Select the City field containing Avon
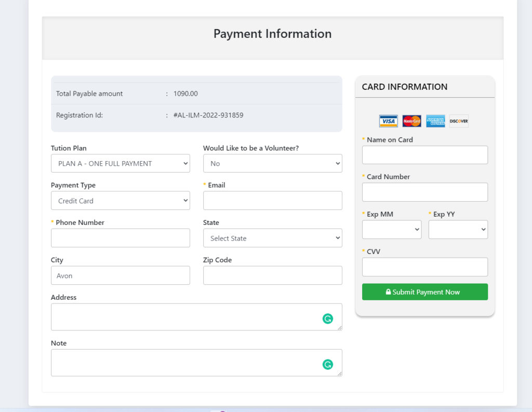This screenshot has width=532, height=412. click(x=120, y=275)
